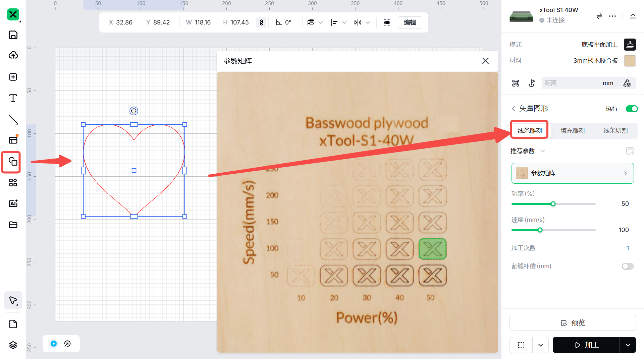Screen dimensions: 644x359
Task: Click the cloud upload icon
Action: pyautogui.click(x=13, y=55)
